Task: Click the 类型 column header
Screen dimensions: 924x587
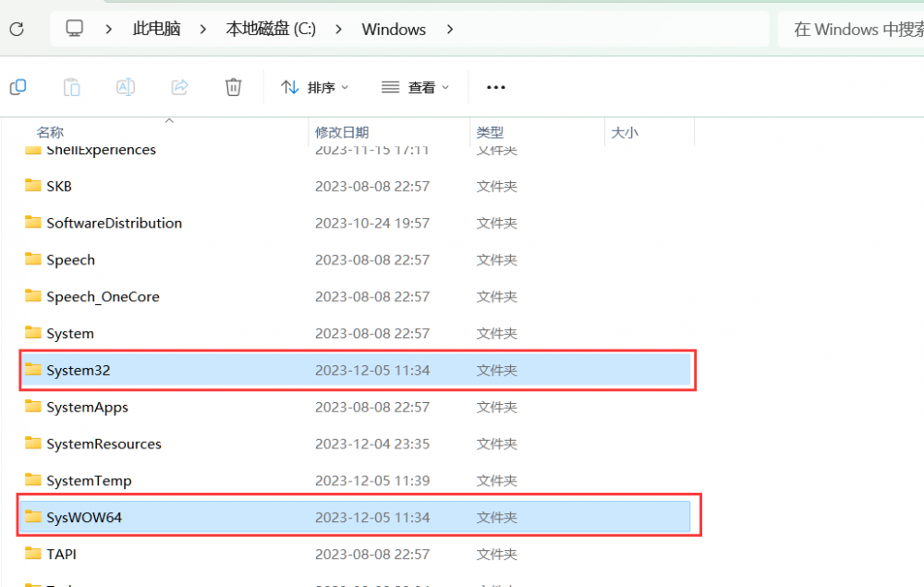Action: pyautogui.click(x=490, y=133)
